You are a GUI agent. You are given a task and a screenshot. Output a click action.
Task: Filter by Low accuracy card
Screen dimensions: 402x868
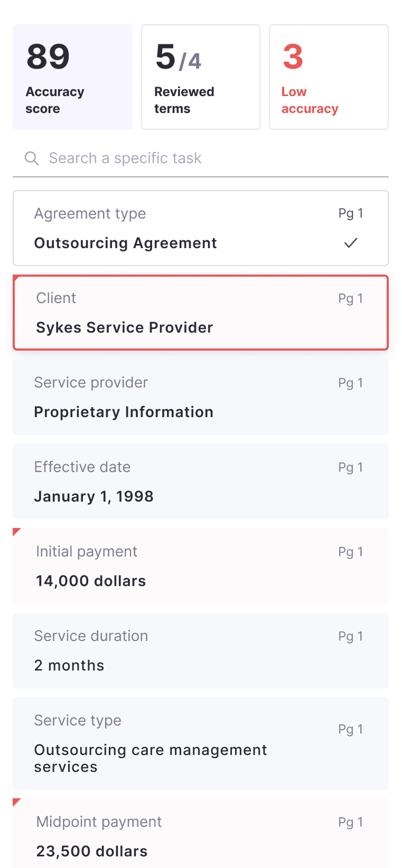pyautogui.click(x=329, y=77)
